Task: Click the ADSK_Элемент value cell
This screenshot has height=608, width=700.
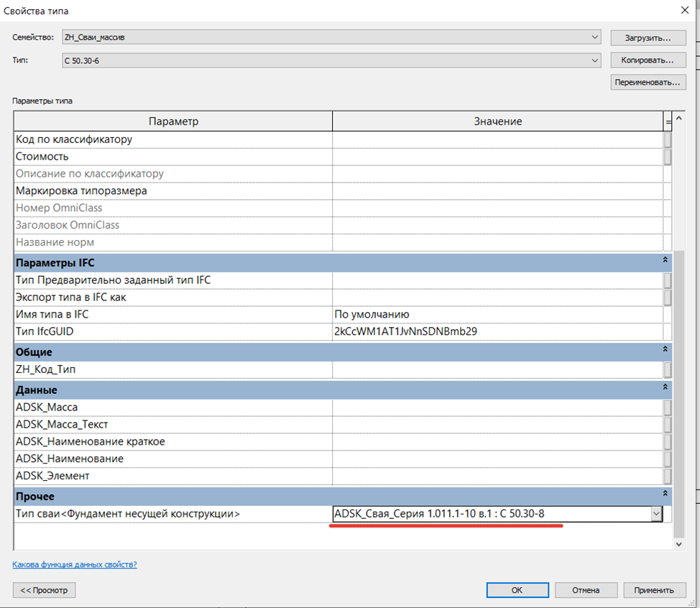Action: tap(498, 476)
